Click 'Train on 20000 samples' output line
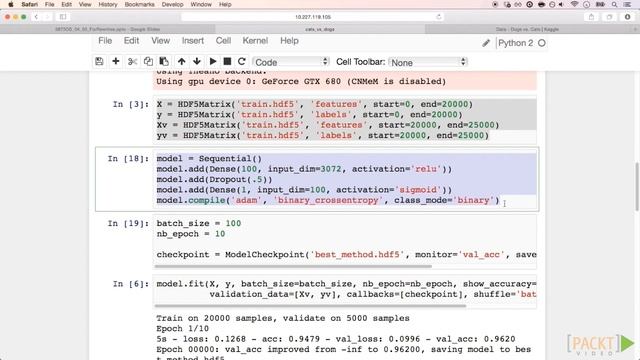The image size is (640, 360). point(283,318)
